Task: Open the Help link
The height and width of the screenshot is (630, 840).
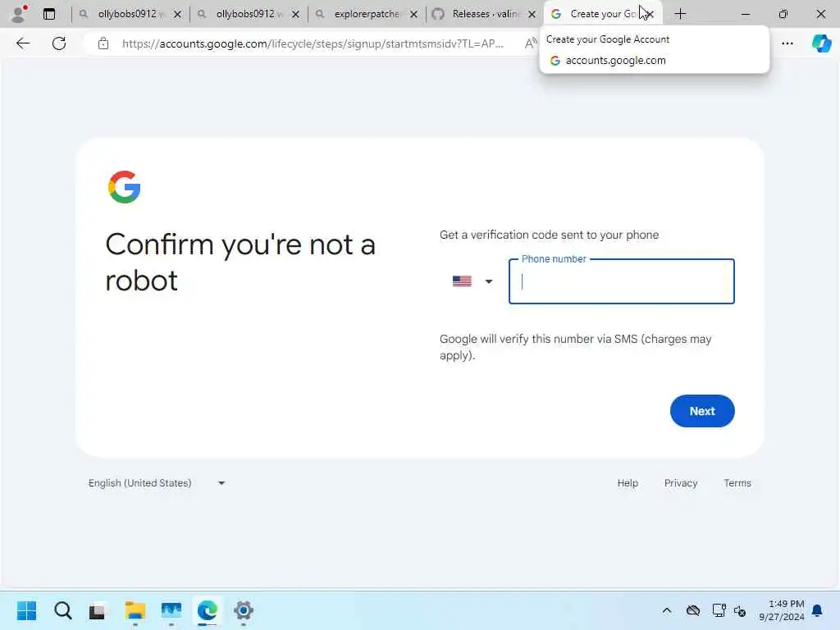Action: click(628, 483)
